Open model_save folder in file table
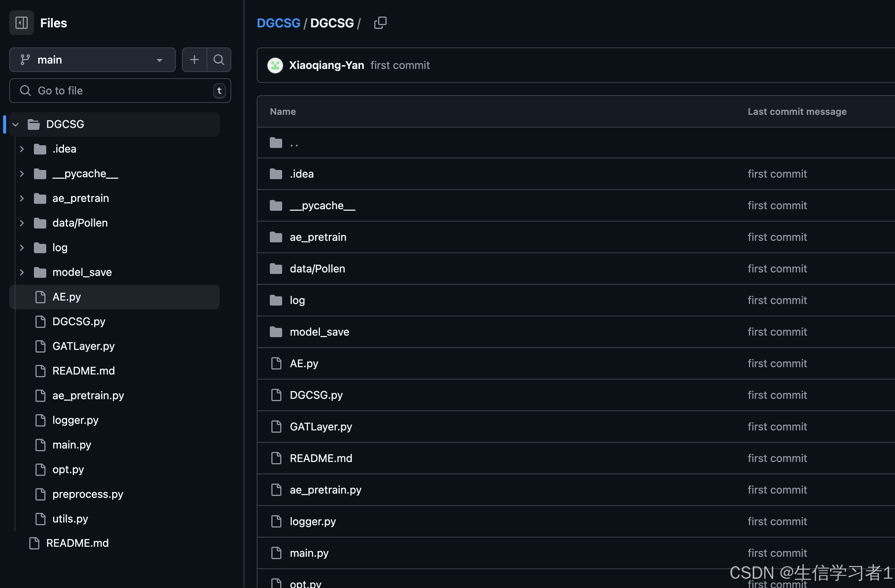The height and width of the screenshot is (588, 895). 320,332
